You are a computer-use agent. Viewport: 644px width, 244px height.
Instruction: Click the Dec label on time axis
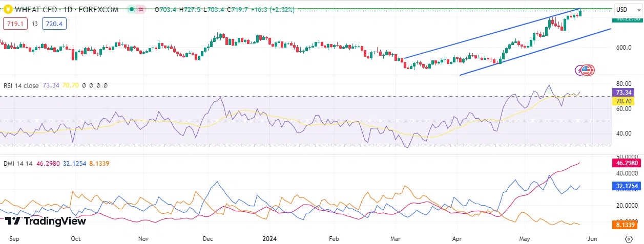pos(208,238)
